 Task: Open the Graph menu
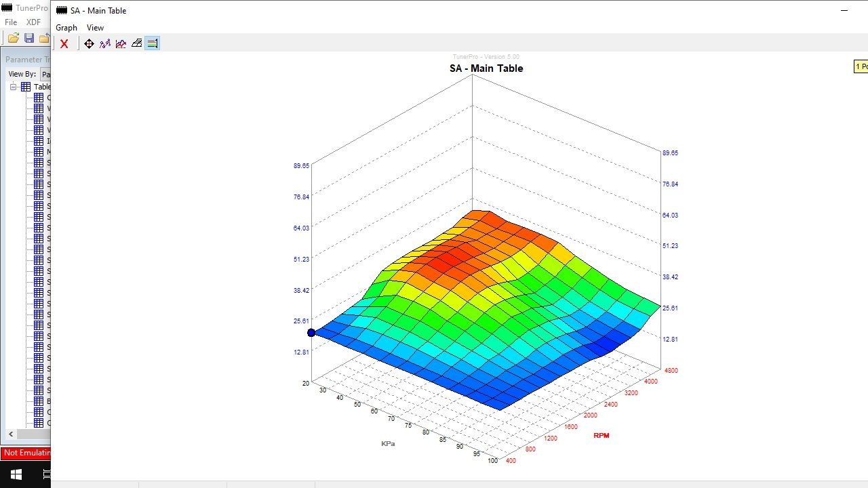point(66,28)
